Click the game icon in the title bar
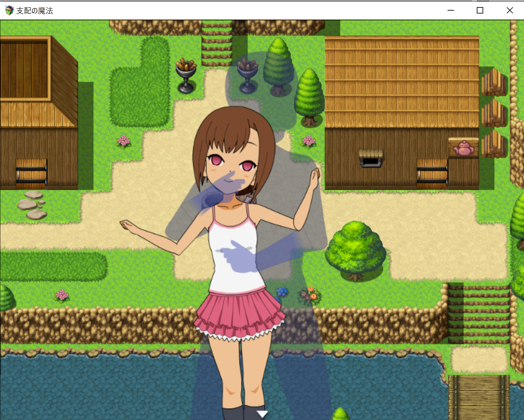The height and width of the screenshot is (420, 524). click(x=9, y=11)
